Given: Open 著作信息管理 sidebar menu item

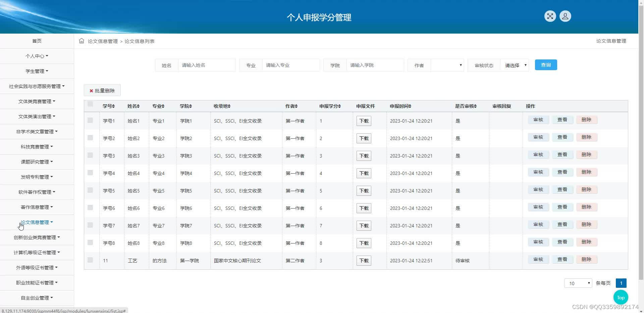Looking at the screenshot, I should (37, 207).
